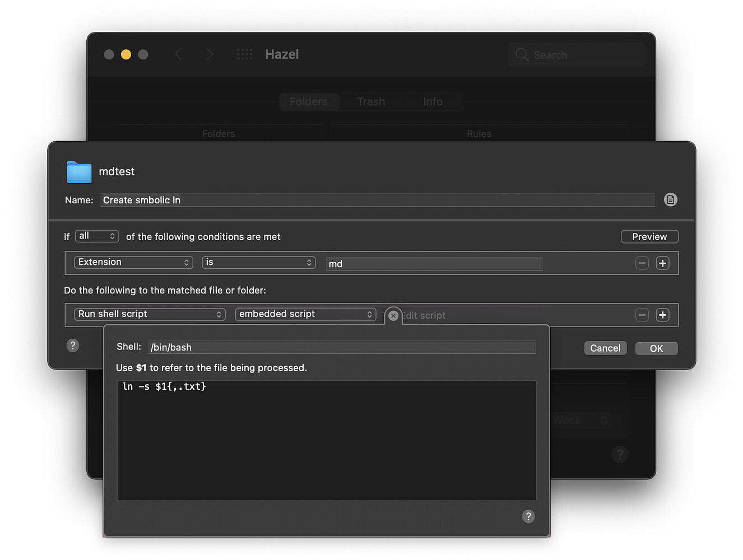This screenshot has height=560, width=743.
Task: Open the app grid icon in Hazel's toolbar
Action: [244, 54]
